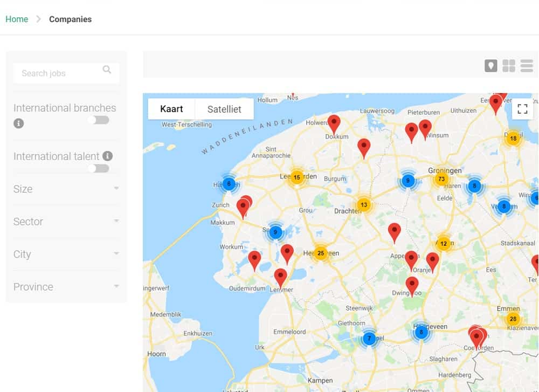Switch map to Satelliet view

(224, 109)
